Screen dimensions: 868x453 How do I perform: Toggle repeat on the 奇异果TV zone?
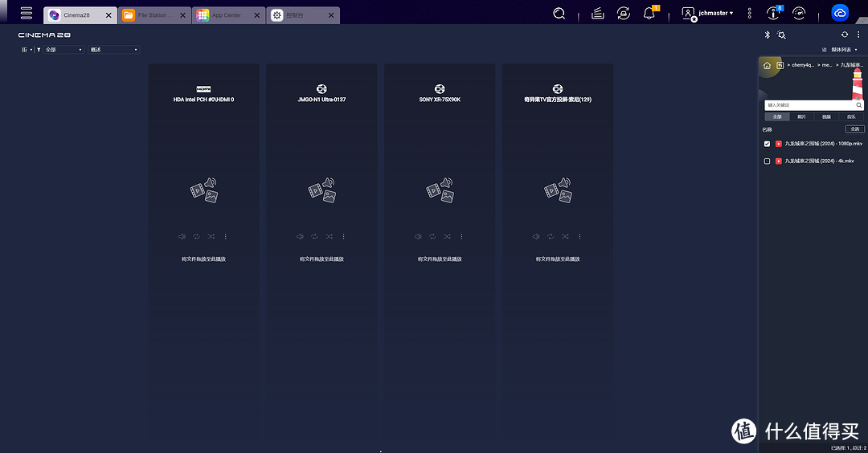click(x=551, y=236)
